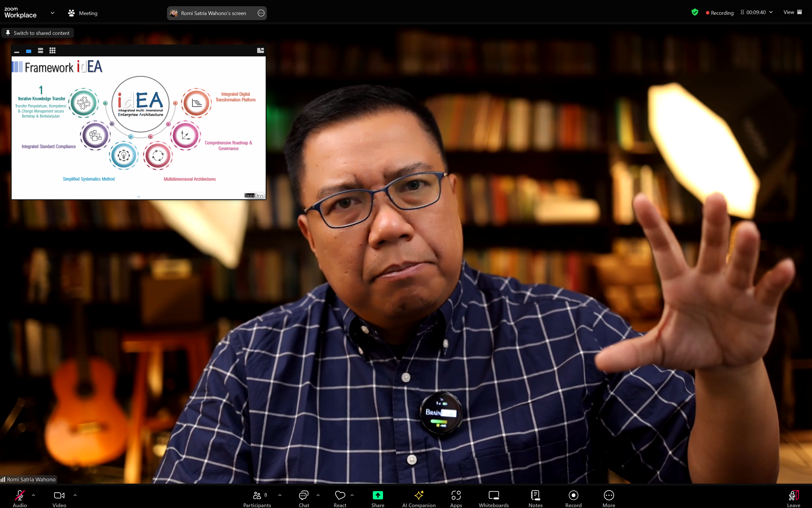
Task: Open the Chat panel
Action: [304, 498]
